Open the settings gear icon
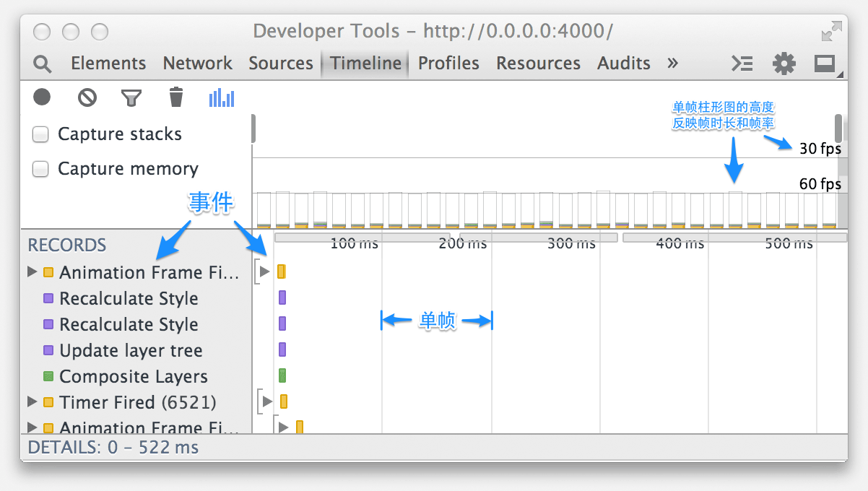 (x=784, y=64)
